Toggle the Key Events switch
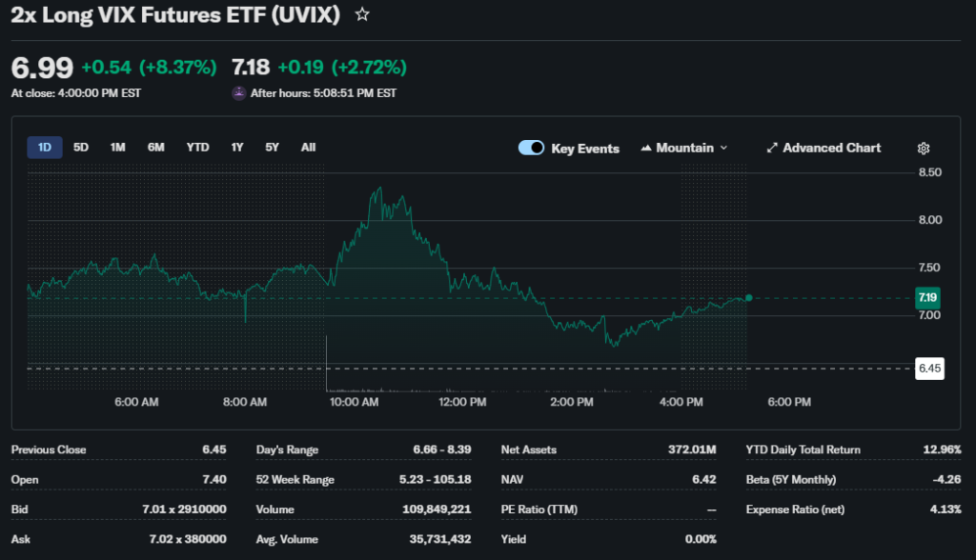Viewport: 976px width, 560px height. 531,148
